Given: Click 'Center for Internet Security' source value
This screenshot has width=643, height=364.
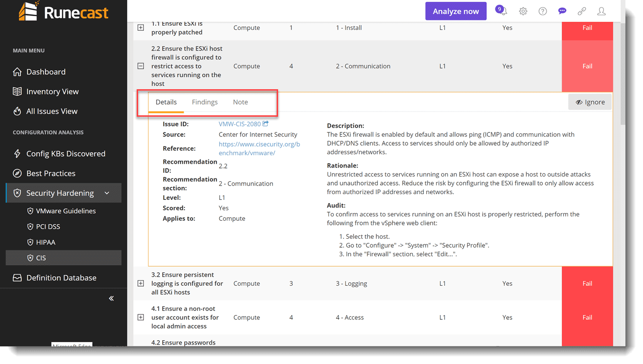Looking at the screenshot, I should (258, 134).
